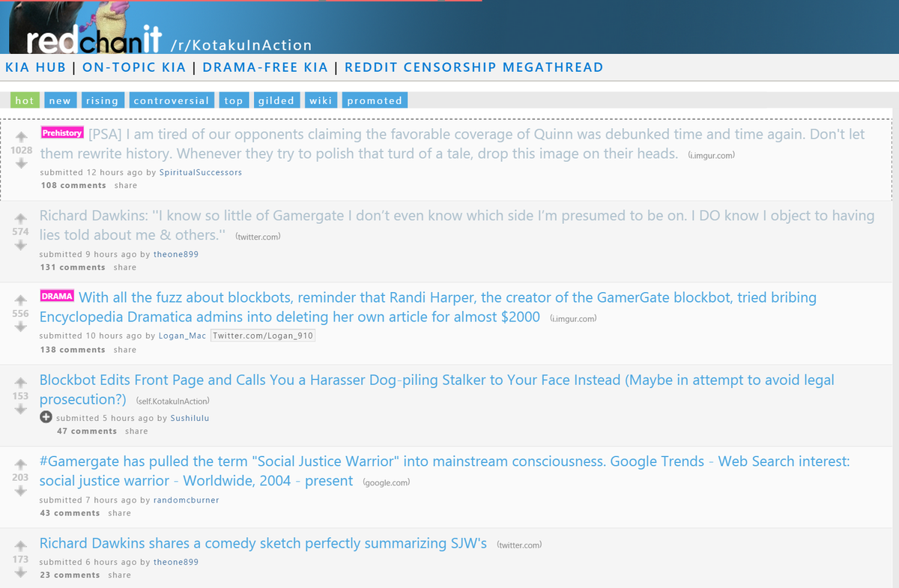
Task: Upvote the Richard Dawkins Gamergate quote post
Action: pyautogui.click(x=21, y=217)
